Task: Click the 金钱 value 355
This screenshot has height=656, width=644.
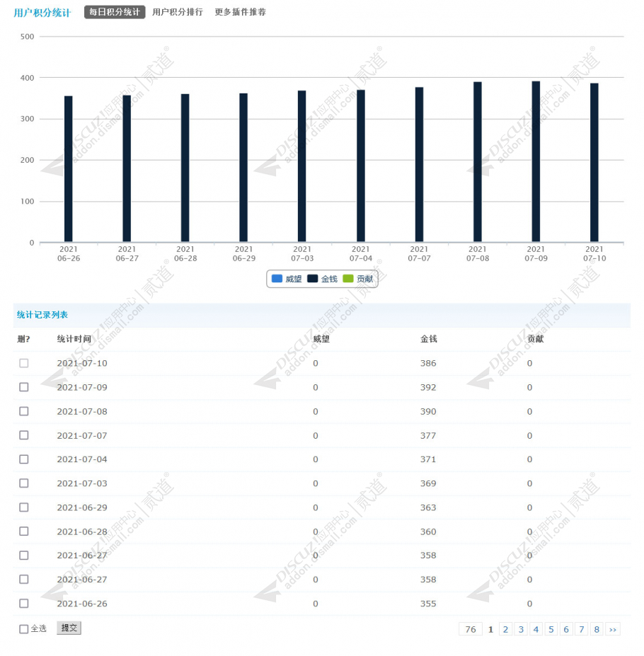Action: [x=428, y=604]
